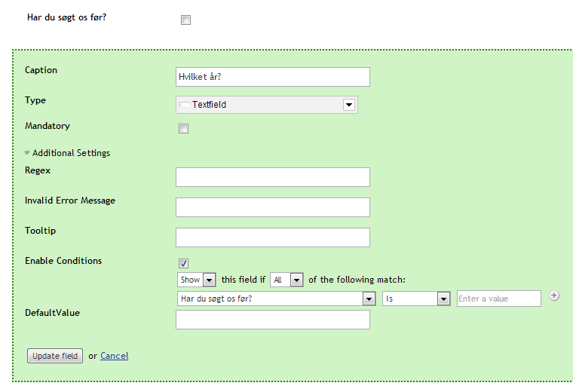
Task: Click the DefaultValue input field
Action: (x=273, y=320)
